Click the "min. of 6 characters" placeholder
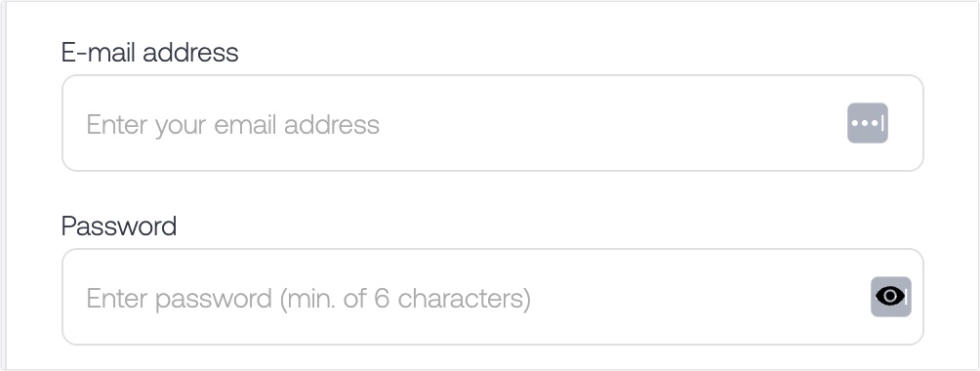Image resolution: width=980 pixels, height=371 pixels. [405, 299]
